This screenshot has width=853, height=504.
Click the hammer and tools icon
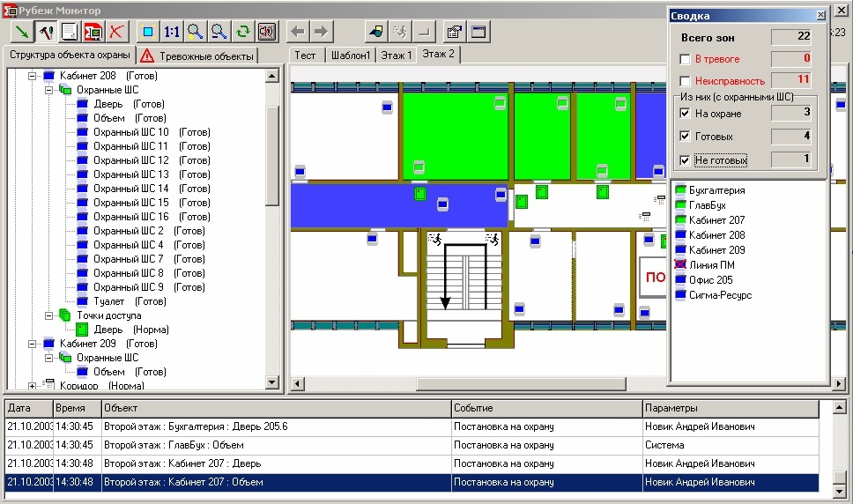[x=46, y=32]
